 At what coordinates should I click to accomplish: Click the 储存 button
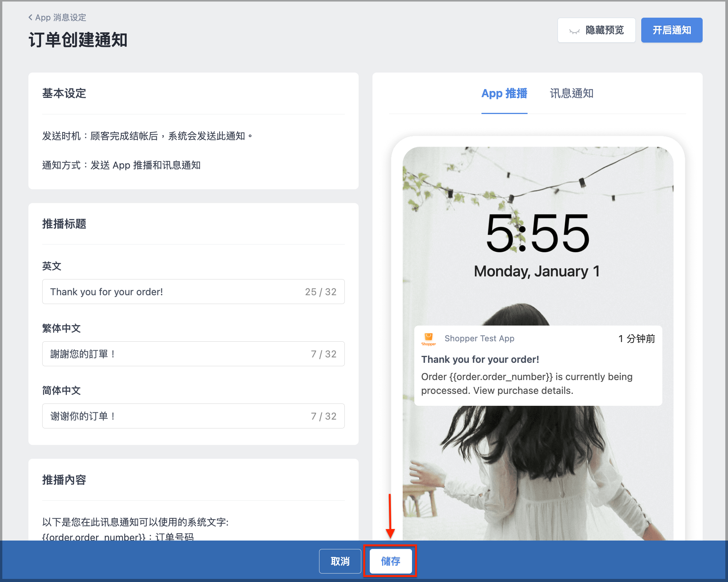pos(390,561)
